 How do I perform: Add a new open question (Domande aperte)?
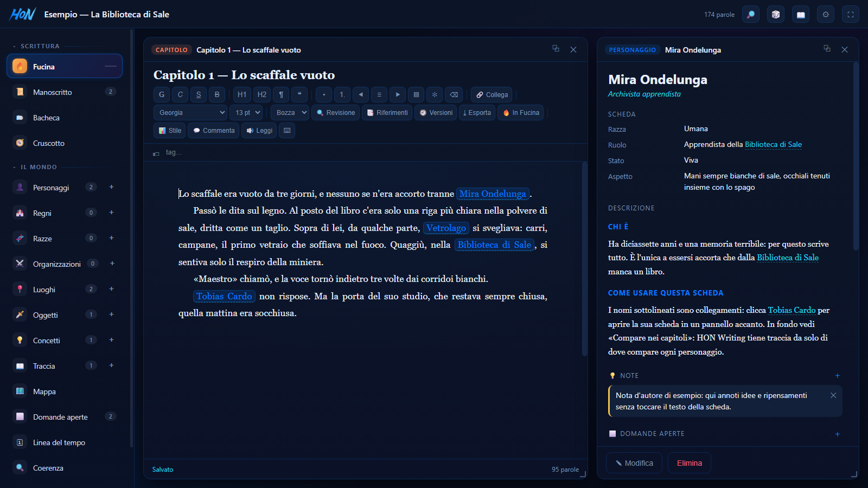[837, 434]
